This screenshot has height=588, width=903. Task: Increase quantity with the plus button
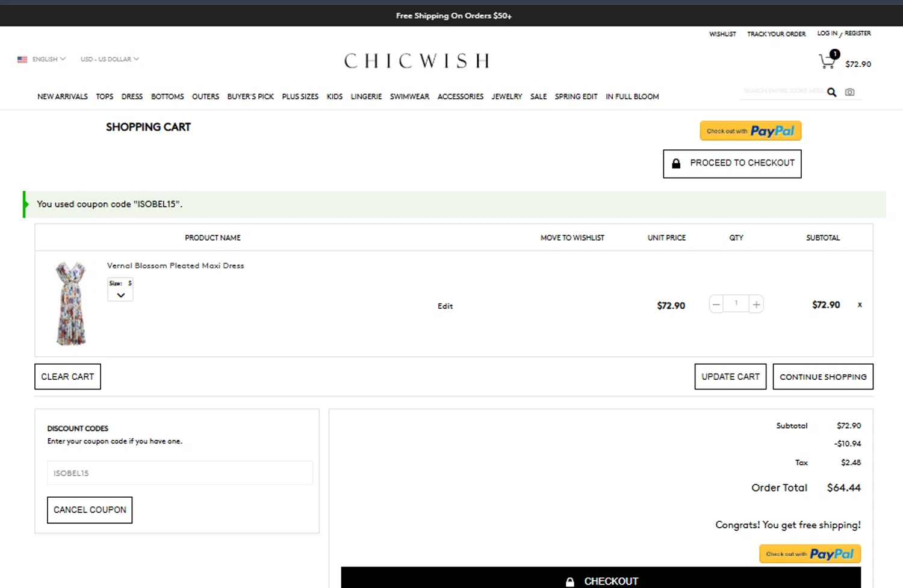(756, 305)
